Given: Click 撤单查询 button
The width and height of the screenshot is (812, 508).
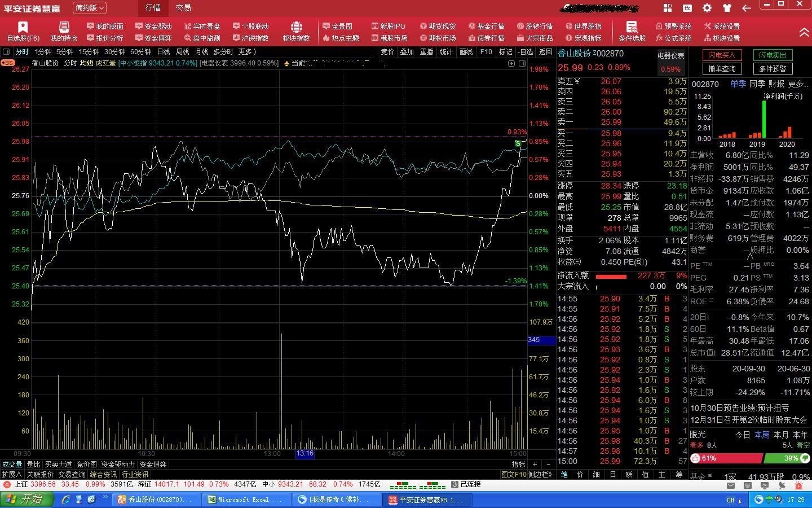Looking at the screenshot, I should [x=722, y=68].
